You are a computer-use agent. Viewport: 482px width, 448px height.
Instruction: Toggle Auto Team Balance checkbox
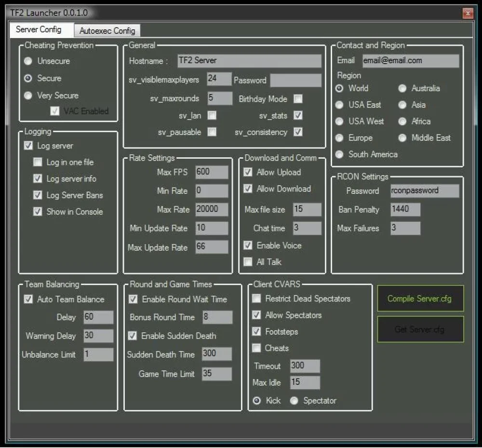click(28, 299)
